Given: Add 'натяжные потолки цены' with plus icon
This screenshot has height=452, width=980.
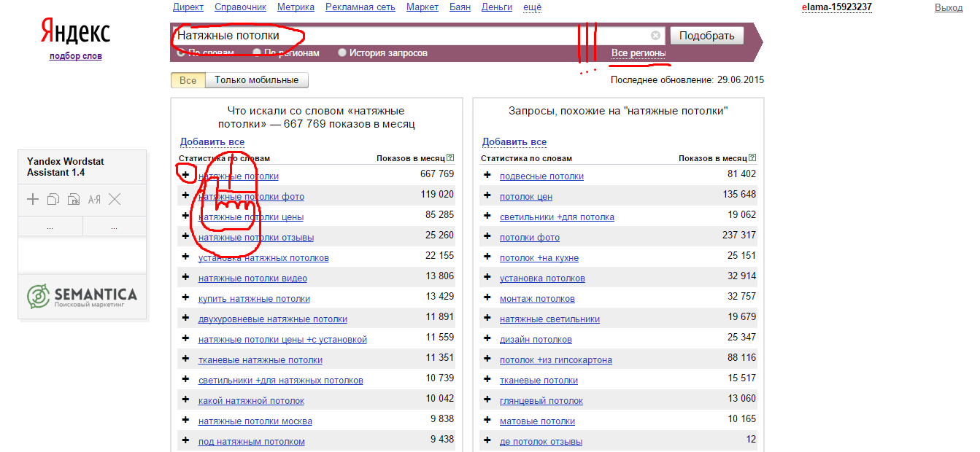Looking at the screenshot, I should coord(185,217).
